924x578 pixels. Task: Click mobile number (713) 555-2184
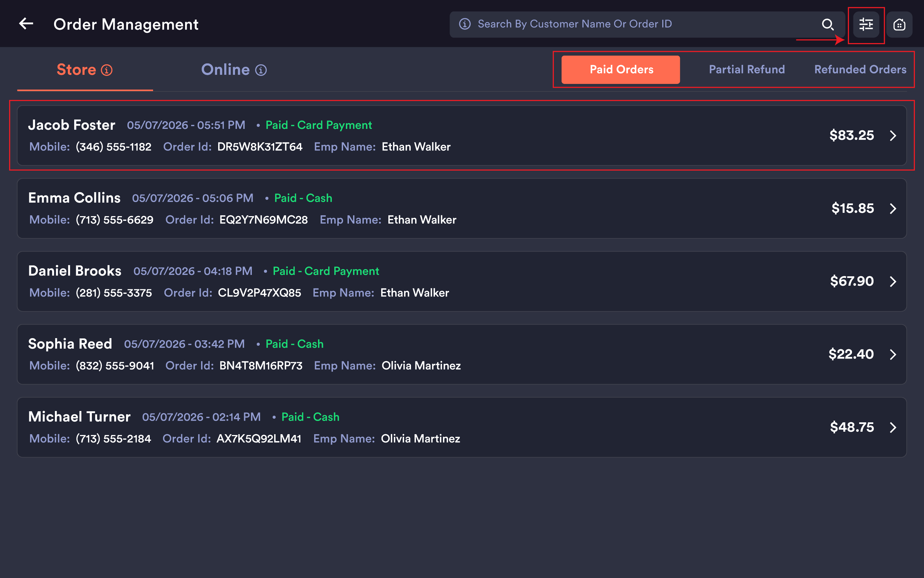click(113, 439)
